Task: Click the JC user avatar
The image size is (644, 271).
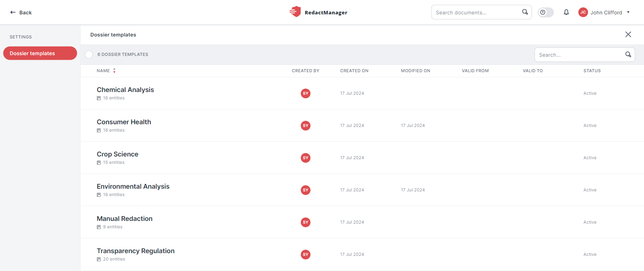Action: coord(583,12)
